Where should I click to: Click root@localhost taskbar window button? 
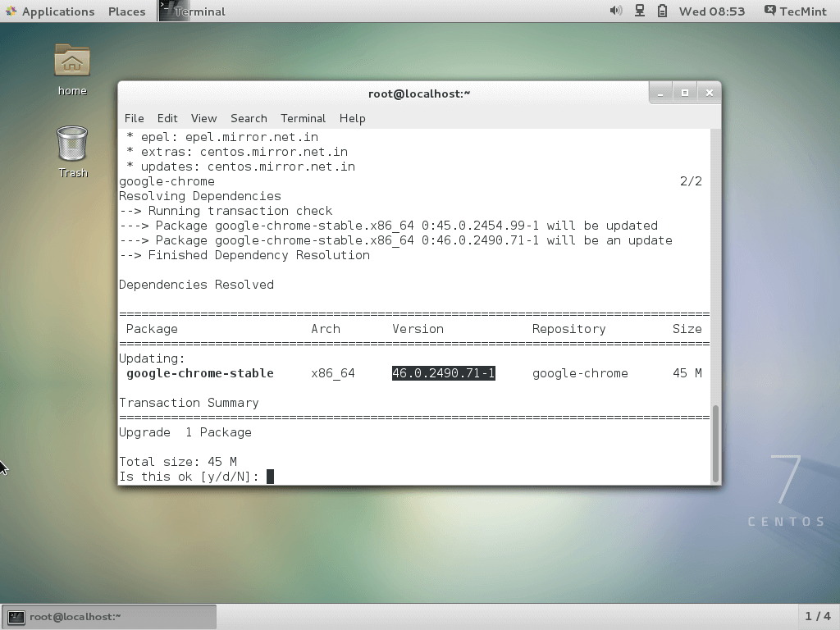click(x=110, y=616)
